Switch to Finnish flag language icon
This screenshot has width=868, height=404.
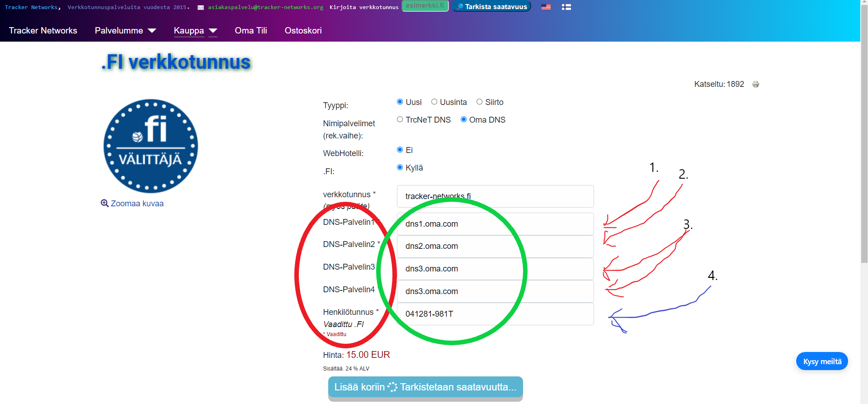(x=566, y=7)
